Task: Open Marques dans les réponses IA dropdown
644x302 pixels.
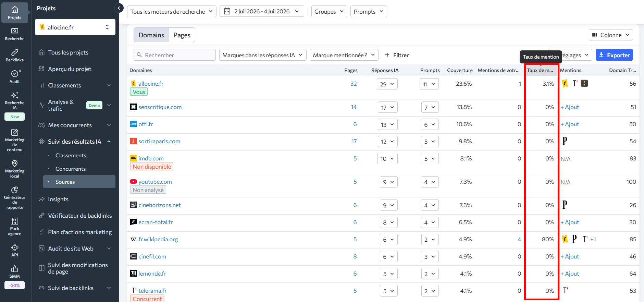Action: coord(263,55)
